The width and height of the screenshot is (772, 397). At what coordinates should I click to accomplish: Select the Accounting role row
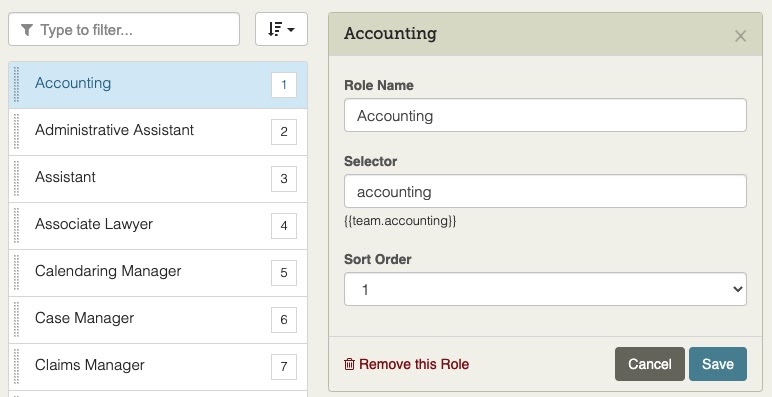click(158, 85)
